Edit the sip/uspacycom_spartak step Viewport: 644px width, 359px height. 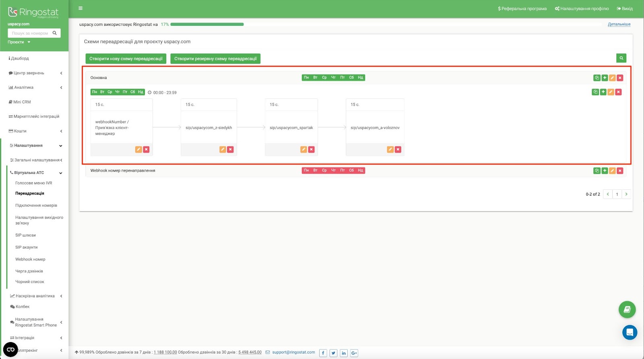[303, 149]
